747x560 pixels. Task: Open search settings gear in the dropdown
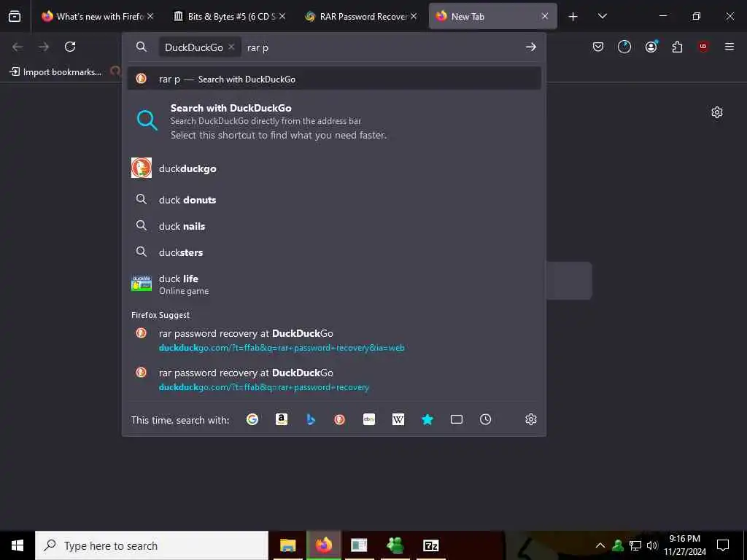531,419
